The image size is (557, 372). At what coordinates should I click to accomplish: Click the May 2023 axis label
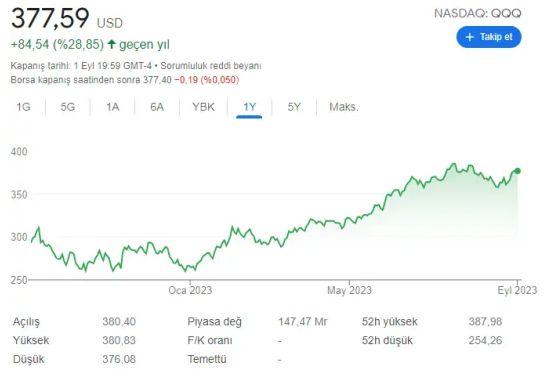click(x=349, y=290)
